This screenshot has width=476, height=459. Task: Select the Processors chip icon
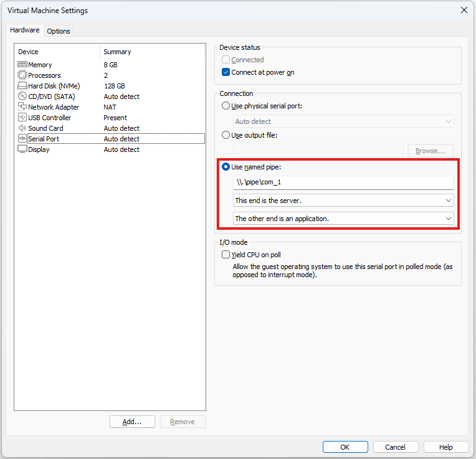tap(22, 75)
